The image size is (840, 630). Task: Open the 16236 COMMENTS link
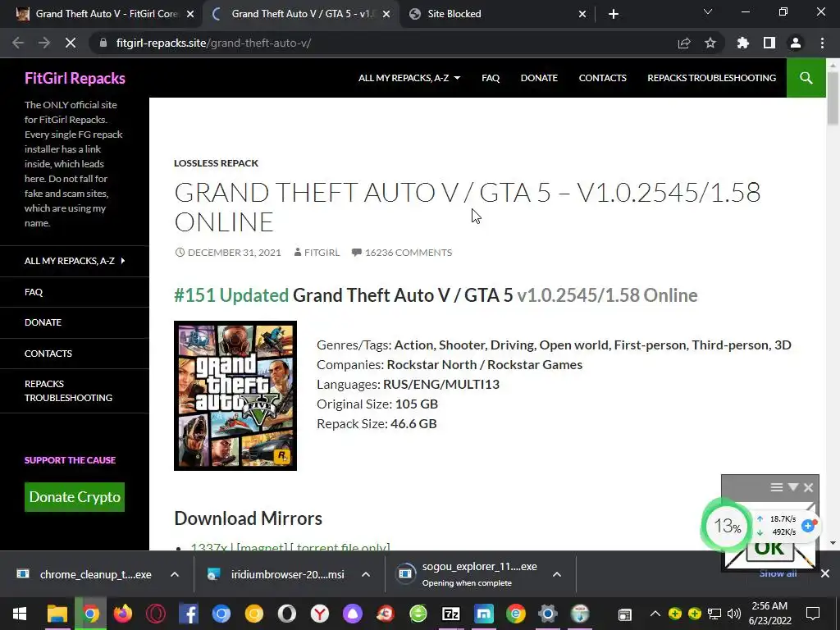coord(409,253)
